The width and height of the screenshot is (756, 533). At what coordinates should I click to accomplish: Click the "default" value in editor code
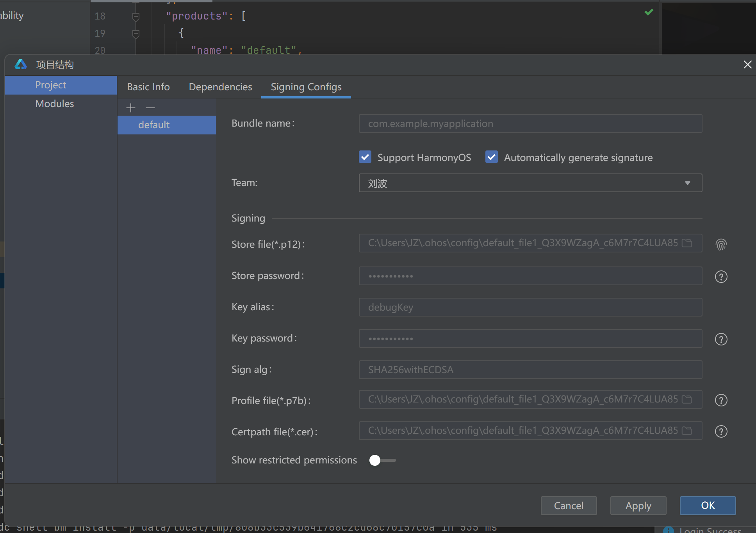click(x=269, y=50)
